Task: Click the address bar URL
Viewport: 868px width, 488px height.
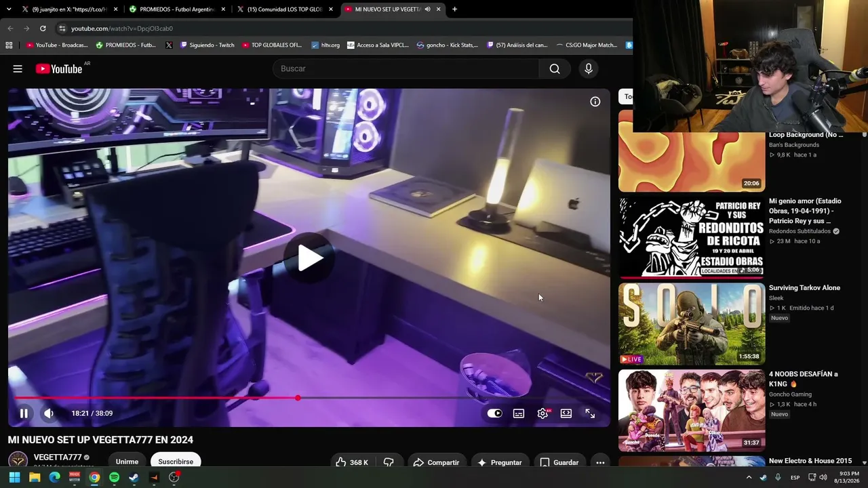Action: pos(122,28)
